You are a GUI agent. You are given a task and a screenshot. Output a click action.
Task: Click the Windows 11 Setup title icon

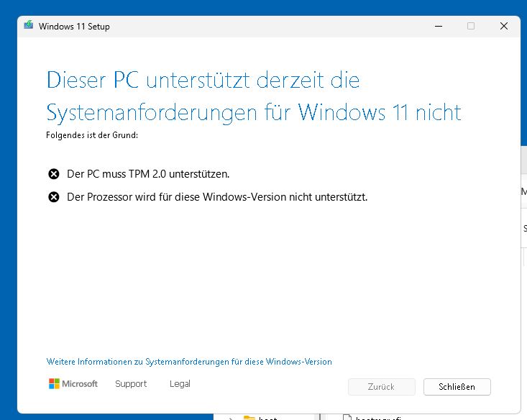tap(29, 25)
